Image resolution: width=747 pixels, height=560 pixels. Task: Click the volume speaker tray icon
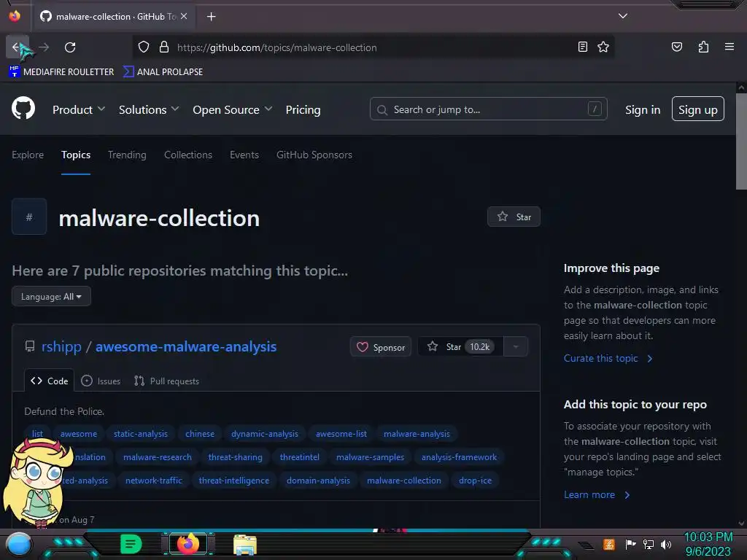(x=665, y=544)
